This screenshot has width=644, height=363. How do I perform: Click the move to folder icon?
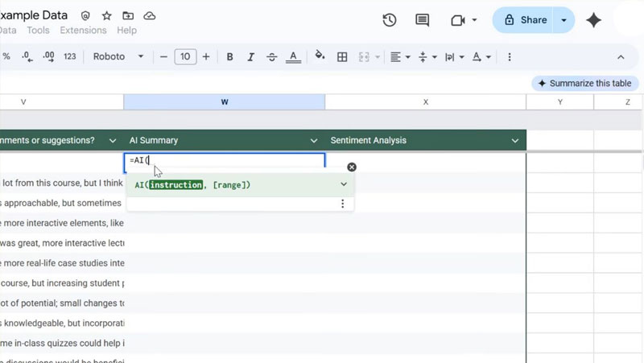128,16
